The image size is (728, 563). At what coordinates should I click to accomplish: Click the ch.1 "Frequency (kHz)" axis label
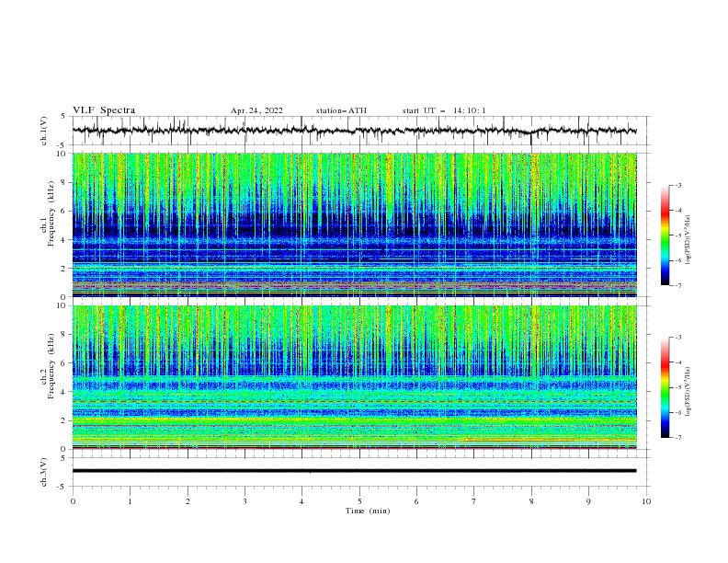[51, 214]
